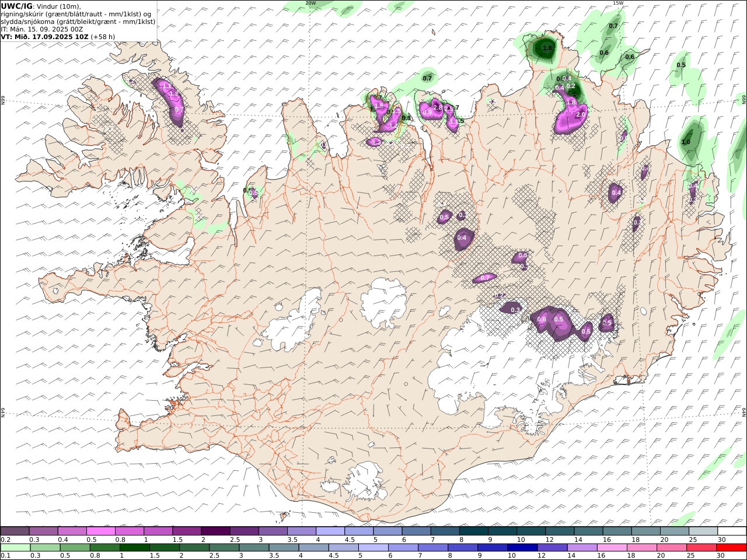This screenshot has height=560, width=747.
Task: Click the purple 0.6 value near Vatnajökull
Action: coord(541,319)
